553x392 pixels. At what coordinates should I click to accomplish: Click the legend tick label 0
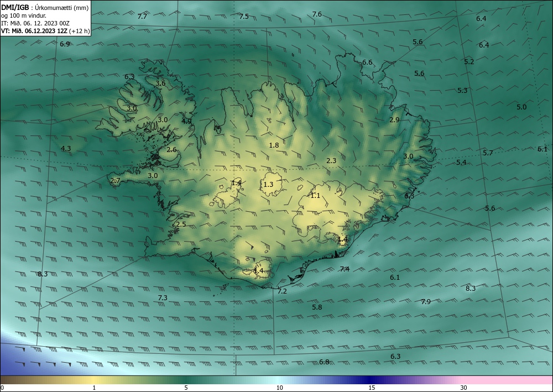(x=2, y=388)
